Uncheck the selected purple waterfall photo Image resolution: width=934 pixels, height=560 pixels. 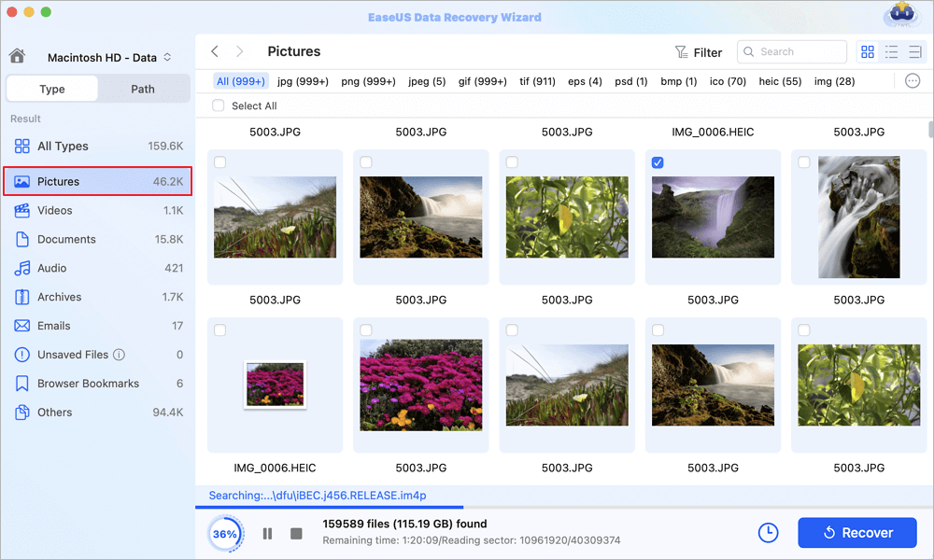[658, 162]
